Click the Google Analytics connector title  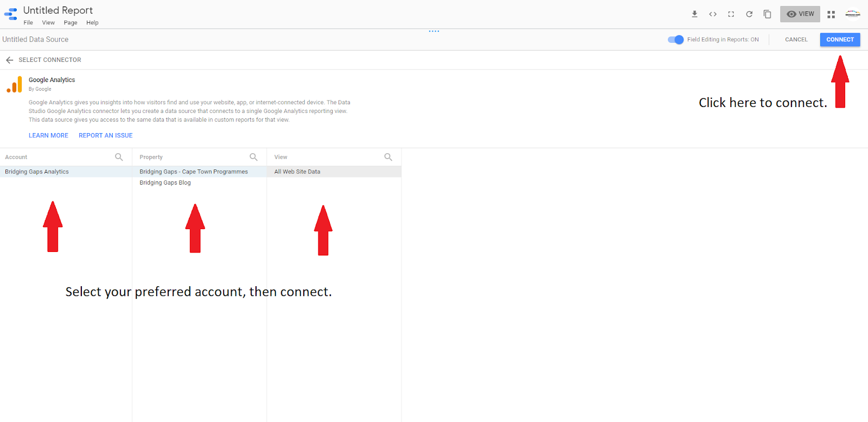pos(52,80)
